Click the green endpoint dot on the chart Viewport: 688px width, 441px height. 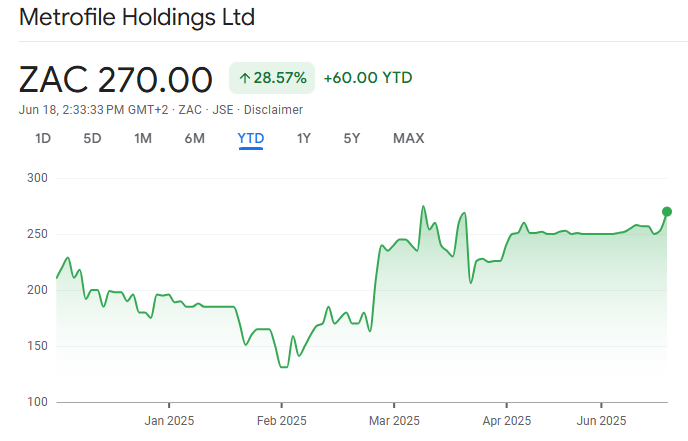pos(667,212)
